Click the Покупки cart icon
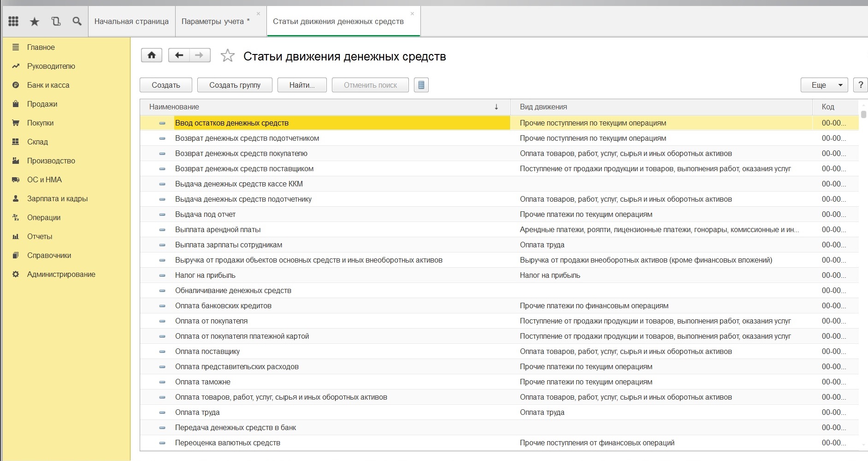The height and width of the screenshot is (461, 868). click(16, 123)
